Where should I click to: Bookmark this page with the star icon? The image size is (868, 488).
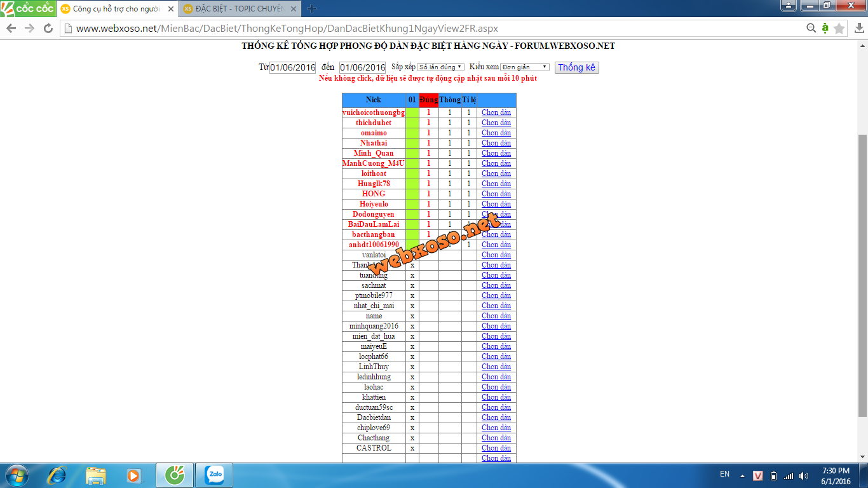click(x=839, y=28)
